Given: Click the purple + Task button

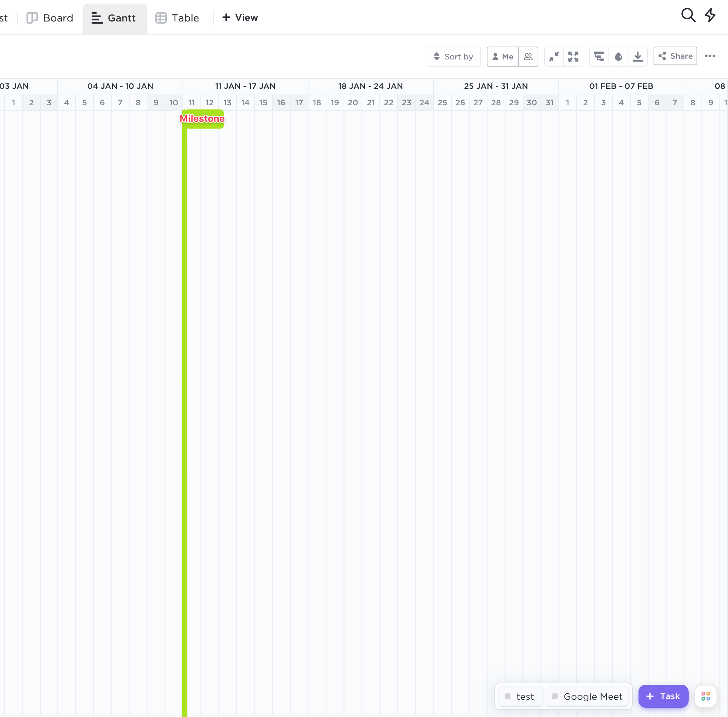Looking at the screenshot, I should 663,696.
